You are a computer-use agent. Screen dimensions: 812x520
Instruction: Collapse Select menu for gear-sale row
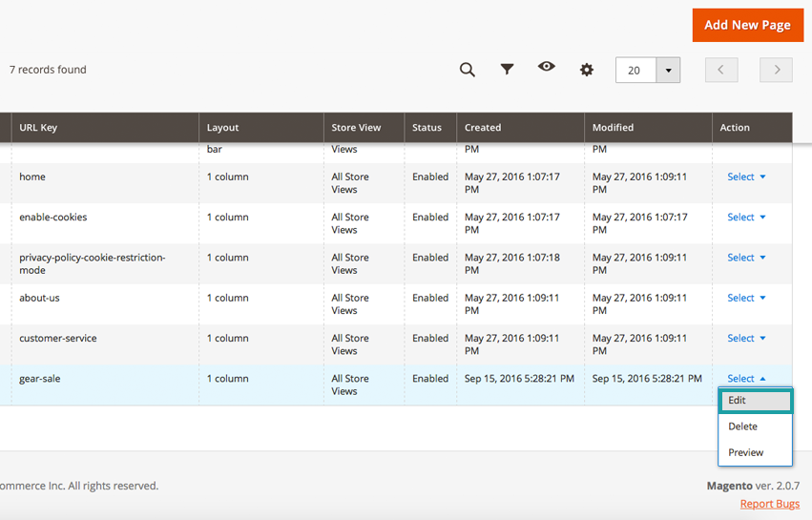tap(746, 379)
